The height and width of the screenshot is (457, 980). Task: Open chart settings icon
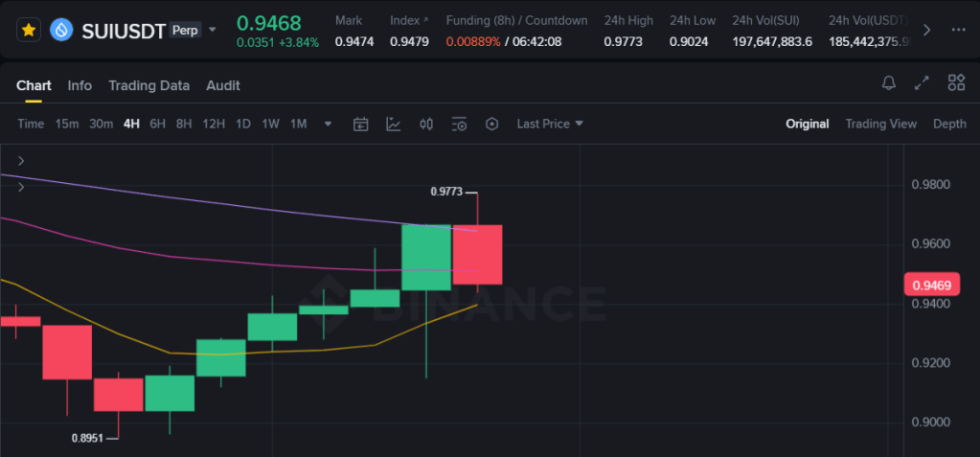click(460, 124)
